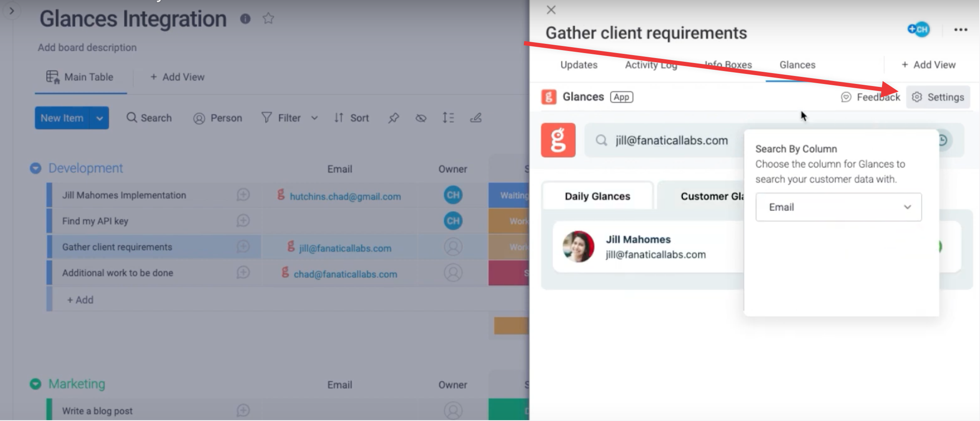The height and width of the screenshot is (421, 980).
Task: Click CH owner avatar for Find my API key
Action: coord(453,221)
